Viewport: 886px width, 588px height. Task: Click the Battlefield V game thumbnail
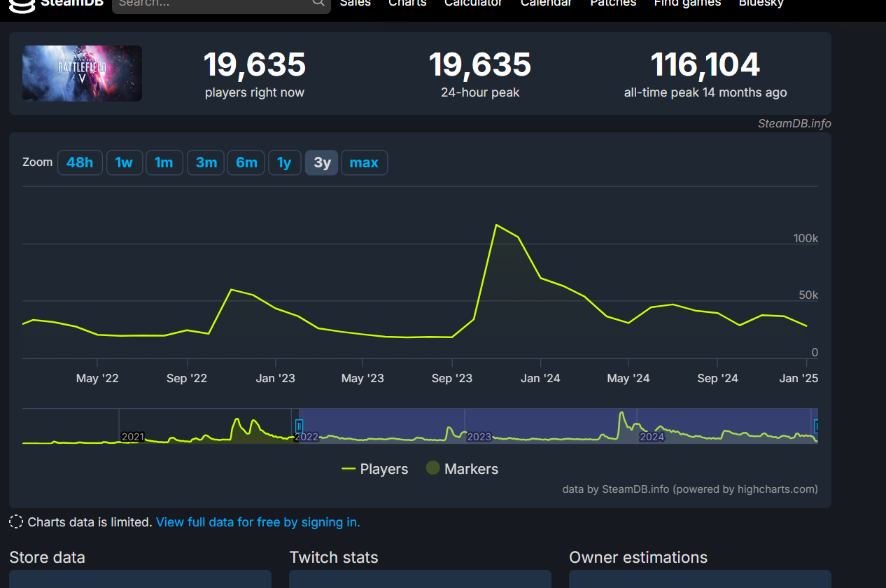(82, 73)
